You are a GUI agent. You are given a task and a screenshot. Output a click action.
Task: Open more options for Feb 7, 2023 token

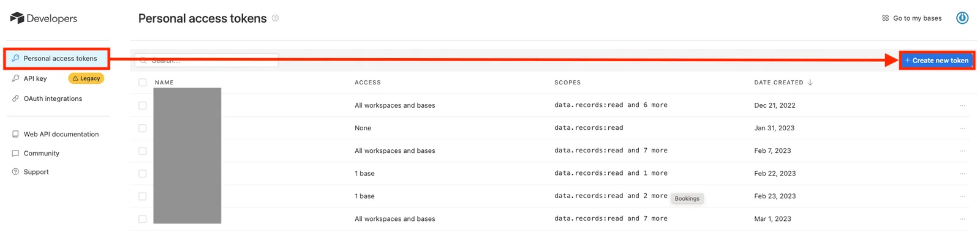(x=962, y=151)
